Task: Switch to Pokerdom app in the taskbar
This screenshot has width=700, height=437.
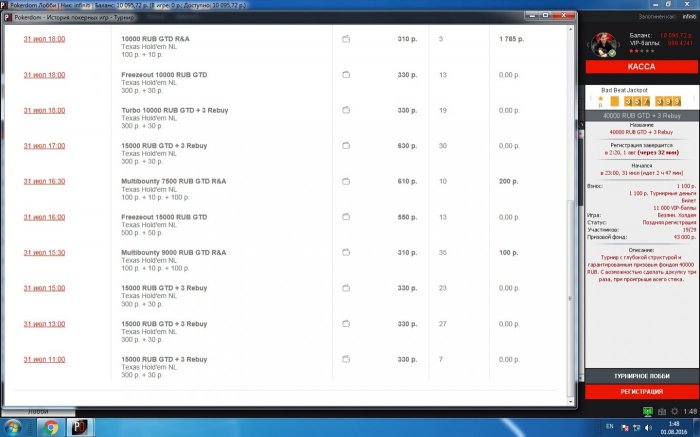Action: click(80, 428)
